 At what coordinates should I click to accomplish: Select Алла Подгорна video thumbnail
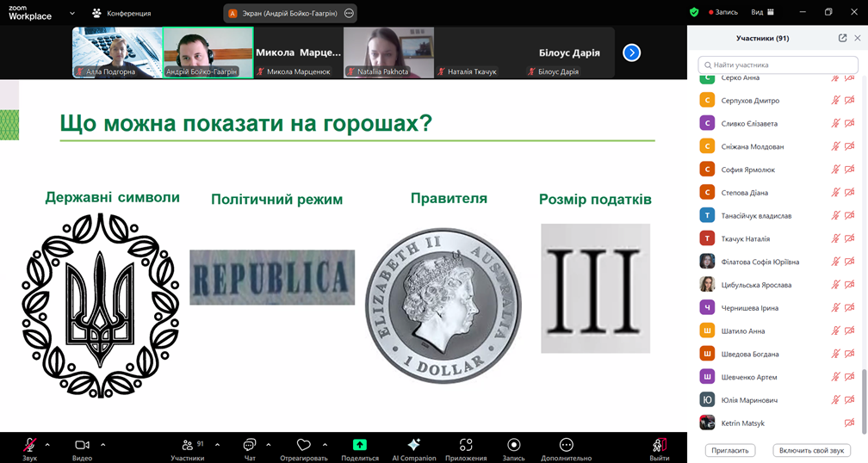[117, 52]
